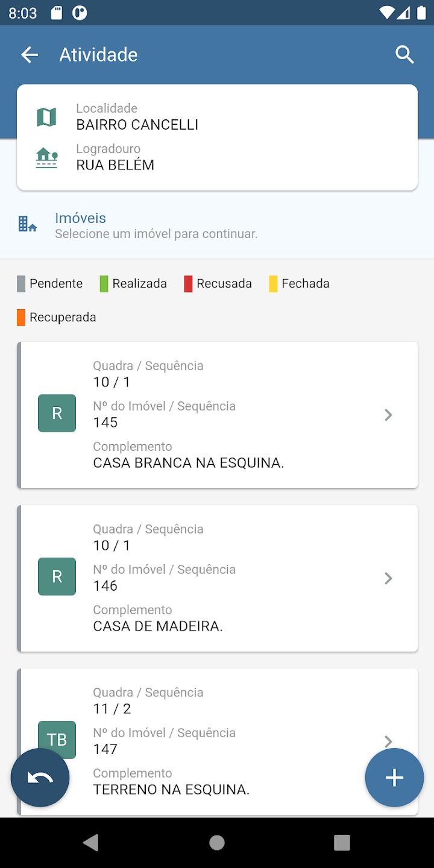This screenshot has width=434, height=868.
Task: Expand imóvel 147 with chevron arrow
Action: 389,740
